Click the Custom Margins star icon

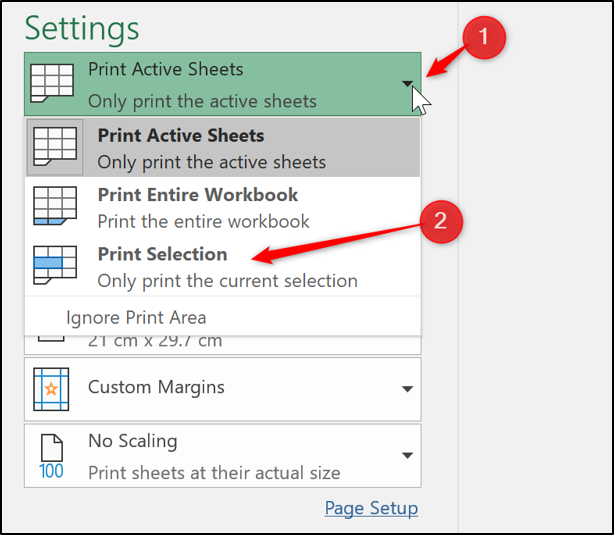51,387
